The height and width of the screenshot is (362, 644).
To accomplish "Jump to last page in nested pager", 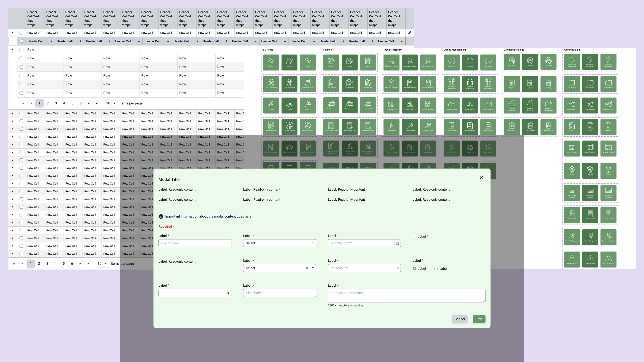I will (x=97, y=103).
